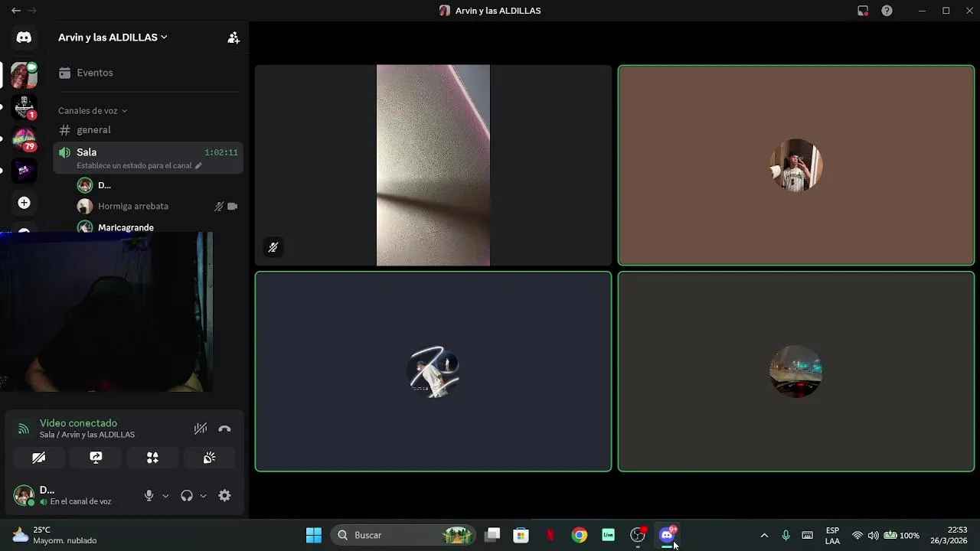The image size is (980, 551).
Task: Open Discord help question mark icon
Action: [x=887, y=11]
